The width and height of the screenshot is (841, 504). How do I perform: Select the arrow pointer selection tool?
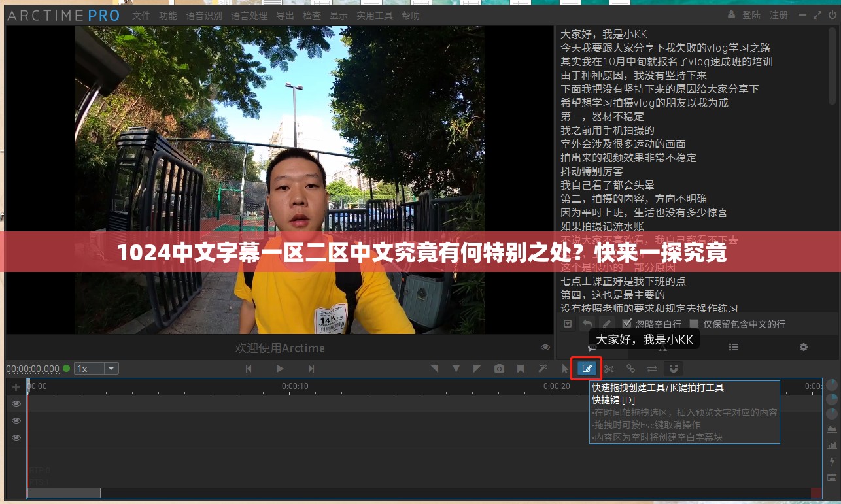[565, 369]
